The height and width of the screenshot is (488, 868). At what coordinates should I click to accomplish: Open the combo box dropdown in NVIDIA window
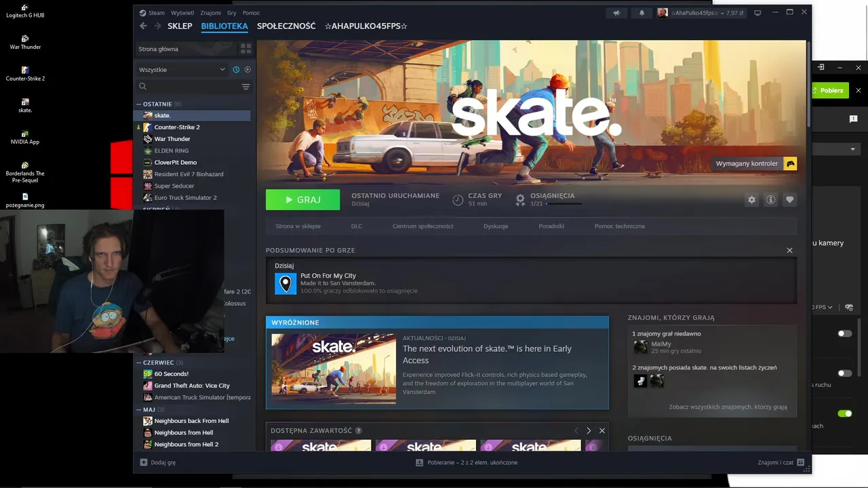[x=835, y=149]
